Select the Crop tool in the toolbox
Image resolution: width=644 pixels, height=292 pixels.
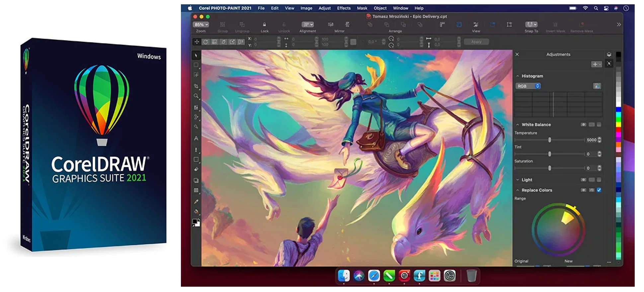(x=196, y=86)
